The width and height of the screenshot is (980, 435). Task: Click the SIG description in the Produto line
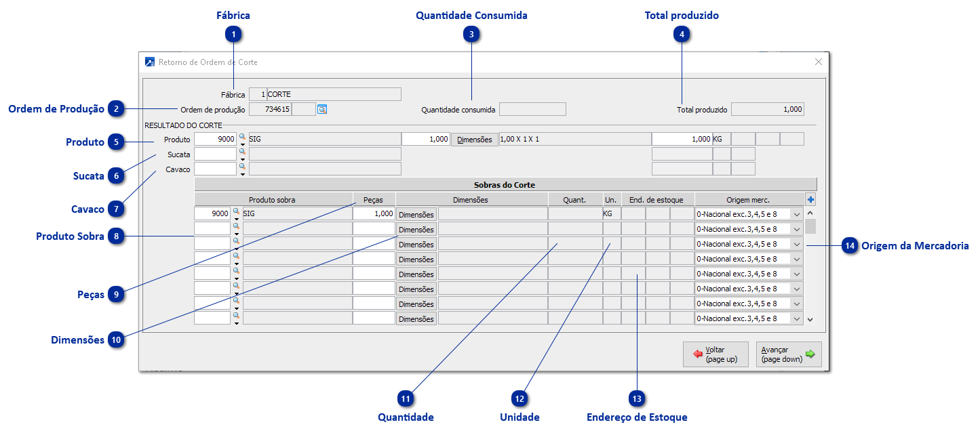coord(326,139)
